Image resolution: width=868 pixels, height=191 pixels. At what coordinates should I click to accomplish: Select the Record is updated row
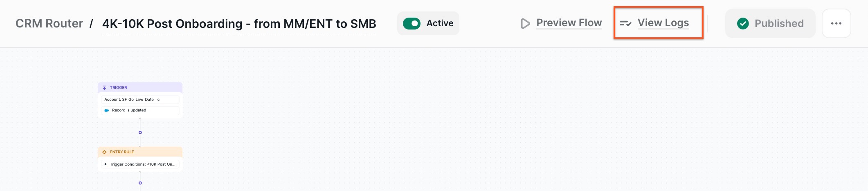[140, 110]
